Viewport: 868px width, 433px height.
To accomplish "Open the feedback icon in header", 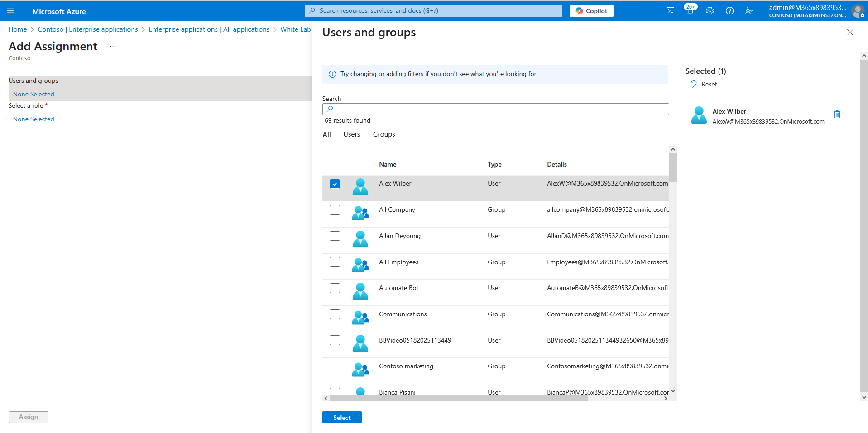I will 749,11.
